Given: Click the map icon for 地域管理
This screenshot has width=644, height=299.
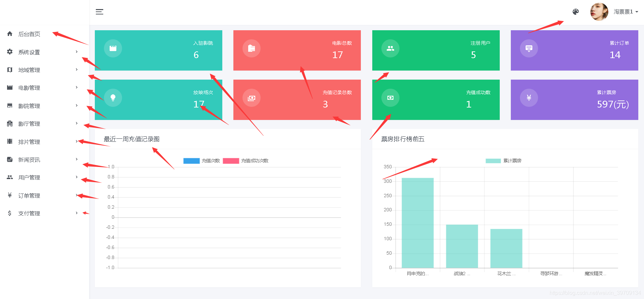Looking at the screenshot, I should coord(10,70).
